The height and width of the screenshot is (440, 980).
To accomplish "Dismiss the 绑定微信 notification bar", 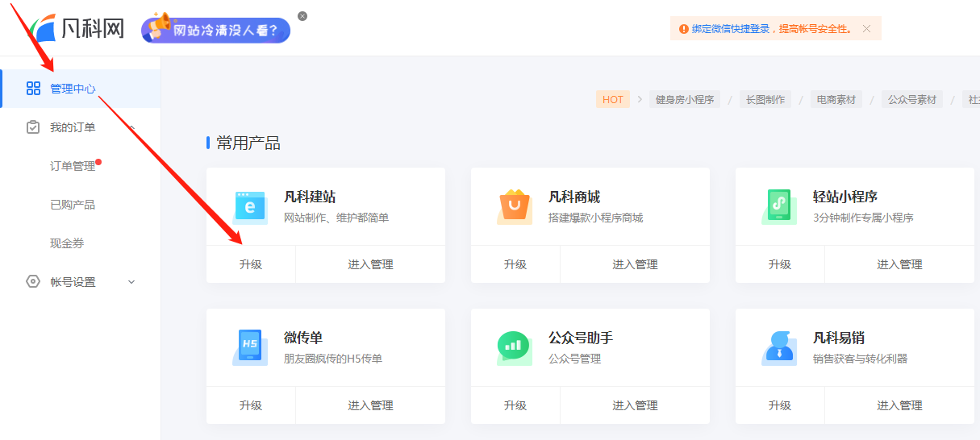I will click(866, 29).
